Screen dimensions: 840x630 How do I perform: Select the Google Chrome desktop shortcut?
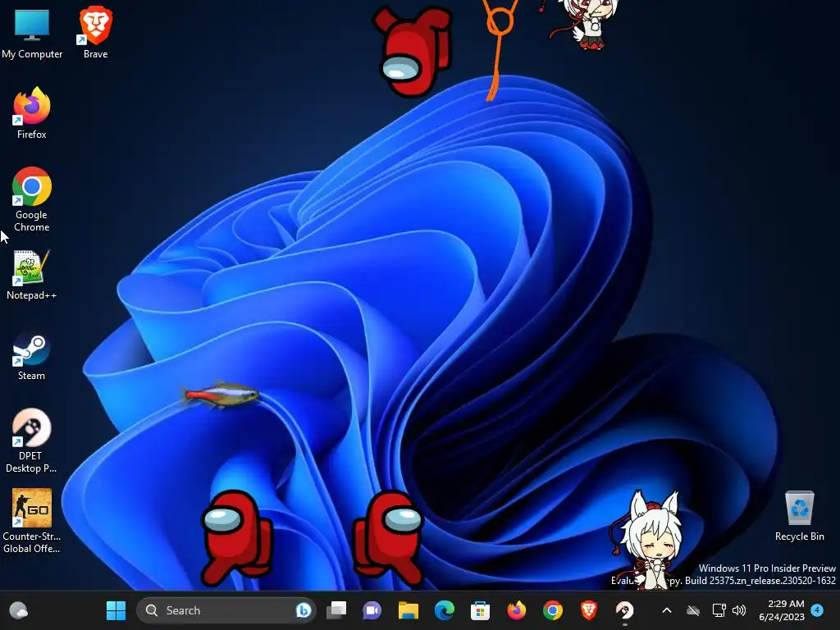(x=32, y=199)
